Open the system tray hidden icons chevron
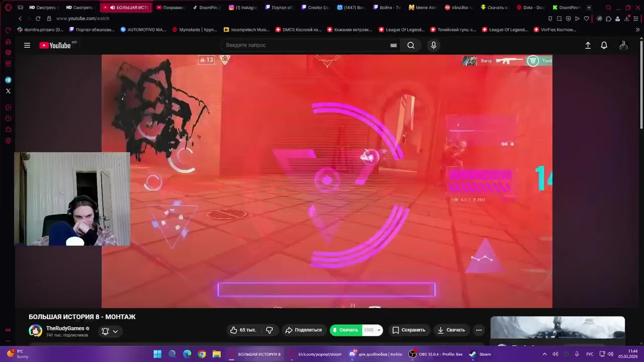Screen dimensions: 644x362 pos(544,354)
